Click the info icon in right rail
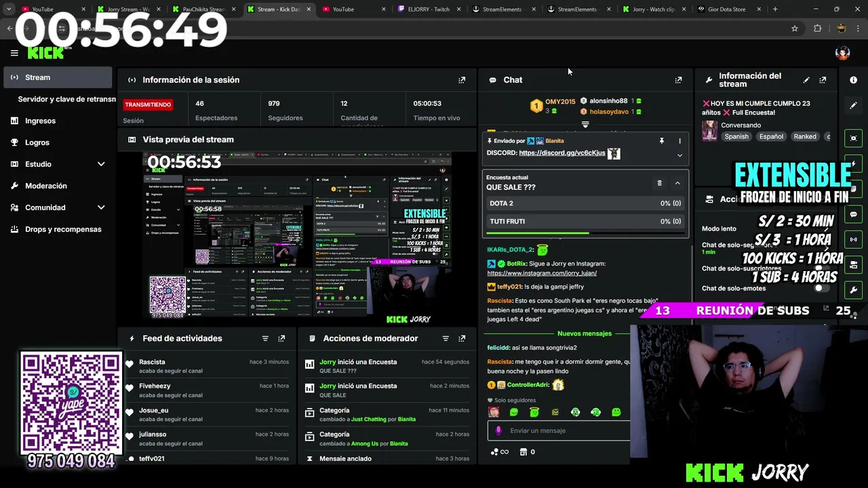Screen dimensions: 868x488 click(853, 80)
